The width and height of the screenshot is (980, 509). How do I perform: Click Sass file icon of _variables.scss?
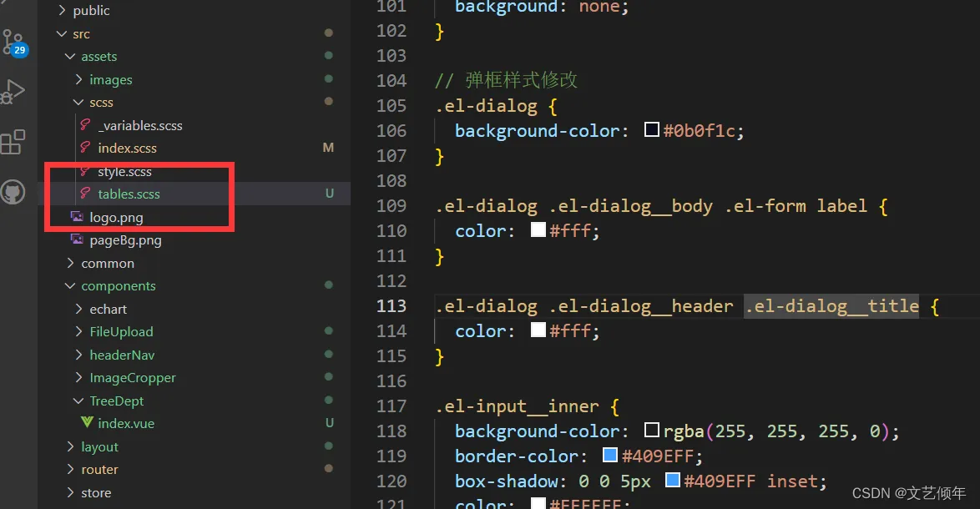[x=86, y=125]
